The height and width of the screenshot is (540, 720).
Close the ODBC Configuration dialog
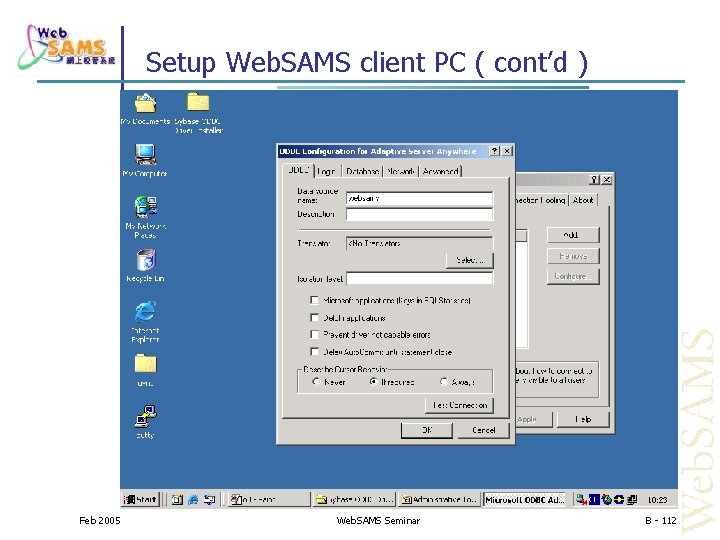click(507, 151)
